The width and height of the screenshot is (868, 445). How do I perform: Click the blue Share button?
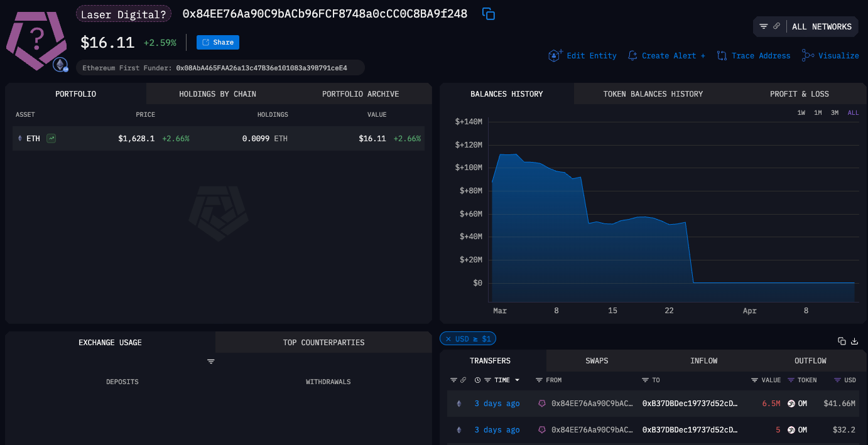click(x=218, y=42)
